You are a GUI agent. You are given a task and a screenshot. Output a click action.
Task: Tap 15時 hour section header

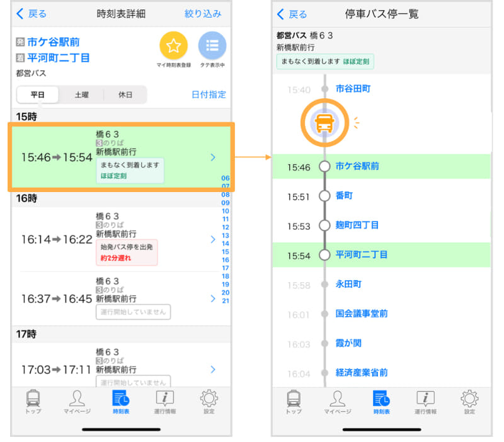(x=121, y=116)
